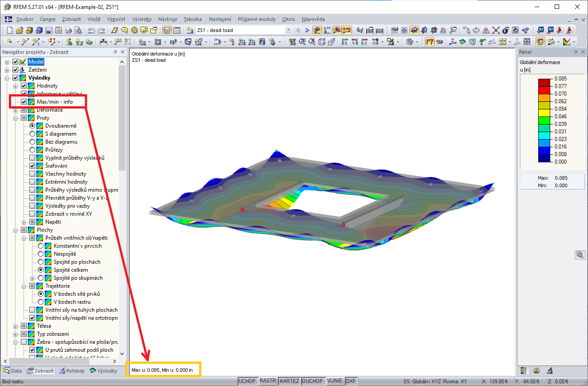Toggle the Výsledky checkbox
Viewport: 588px width, 386px height.
point(16,78)
